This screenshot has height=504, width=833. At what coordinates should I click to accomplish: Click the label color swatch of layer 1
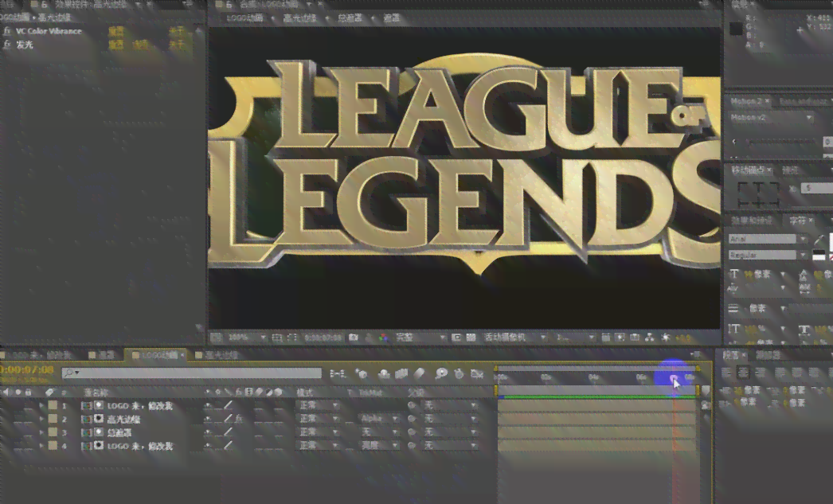[53, 406]
